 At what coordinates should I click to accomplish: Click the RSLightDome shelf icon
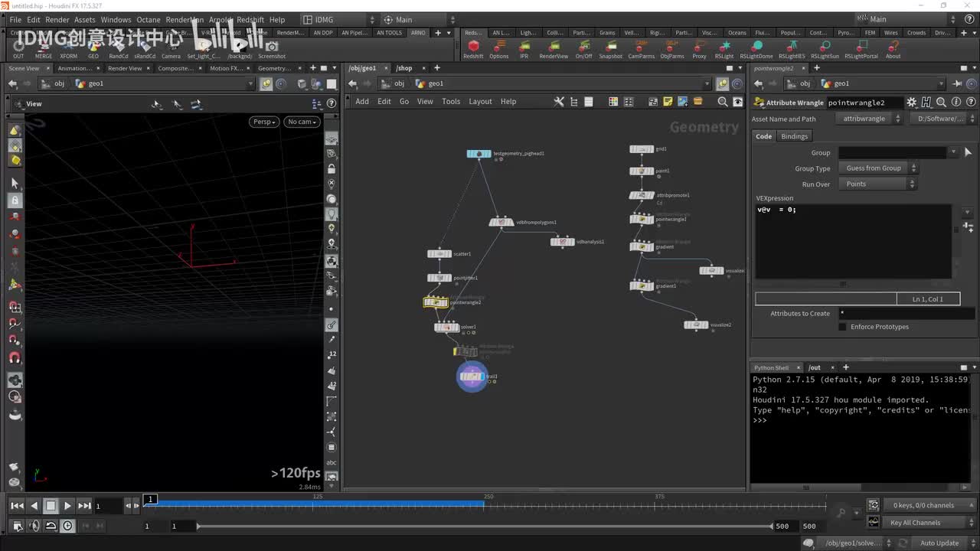coord(756,47)
